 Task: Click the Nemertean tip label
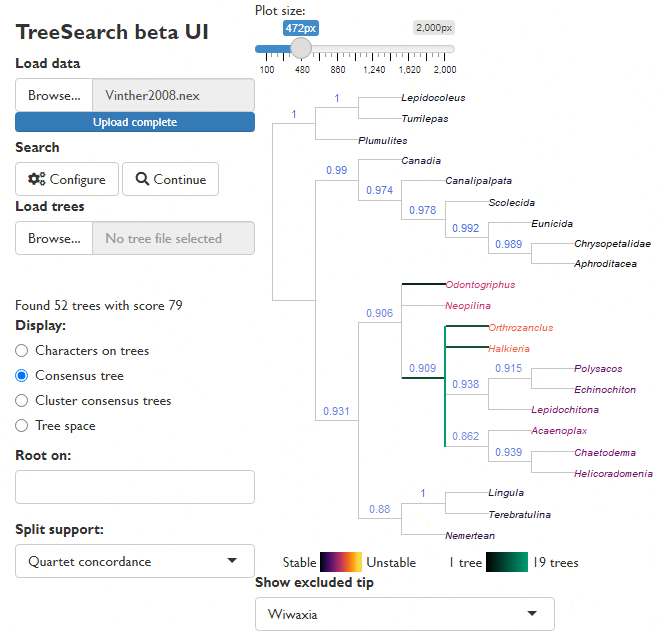pos(470,536)
